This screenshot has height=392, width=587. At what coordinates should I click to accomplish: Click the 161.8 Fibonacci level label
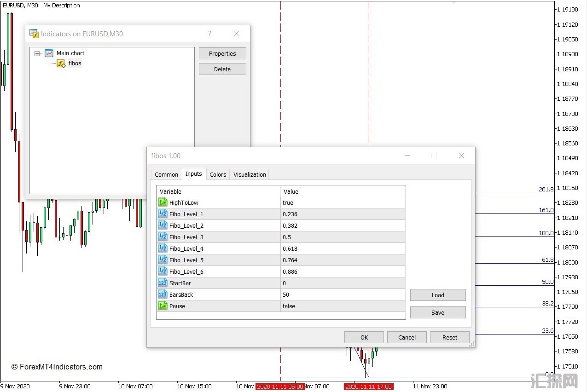(546, 210)
